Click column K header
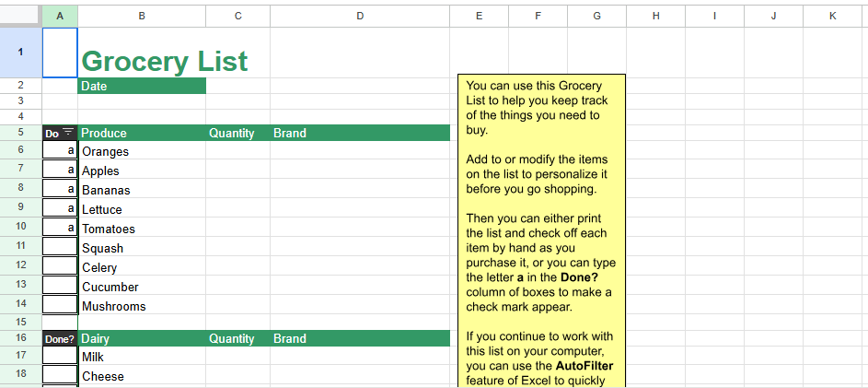 [x=832, y=16]
